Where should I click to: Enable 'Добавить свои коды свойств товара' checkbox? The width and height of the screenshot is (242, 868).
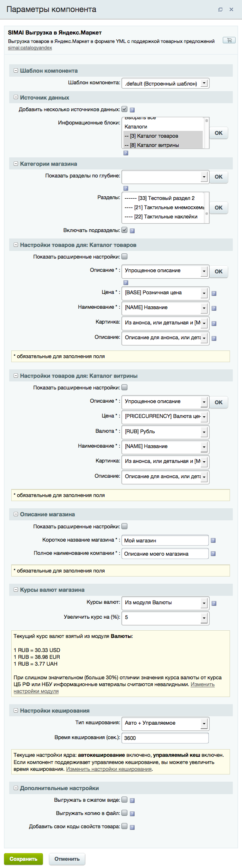tap(125, 826)
